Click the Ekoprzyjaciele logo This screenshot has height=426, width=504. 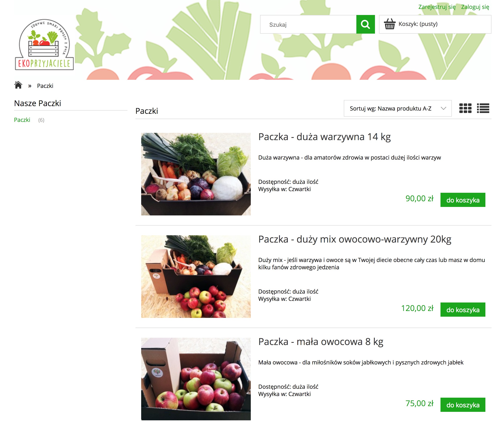point(44,45)
